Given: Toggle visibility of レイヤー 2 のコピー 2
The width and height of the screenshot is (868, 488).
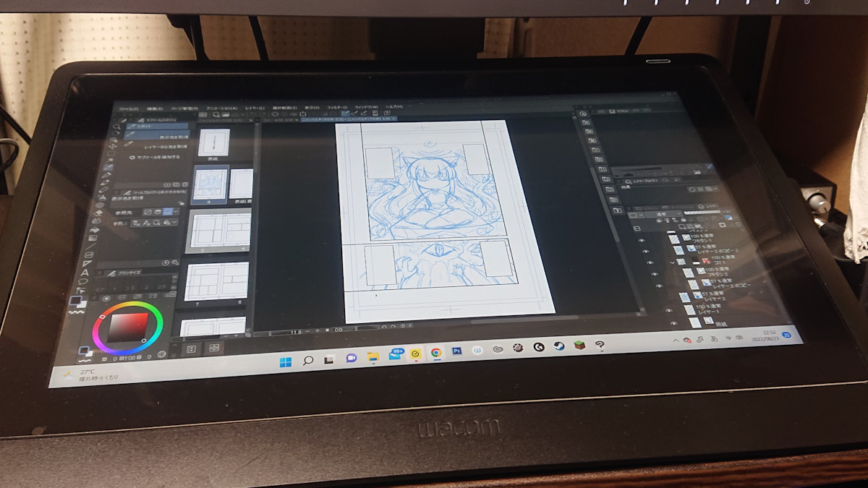Looking at the screenshot, I should [x=646, y=251].
